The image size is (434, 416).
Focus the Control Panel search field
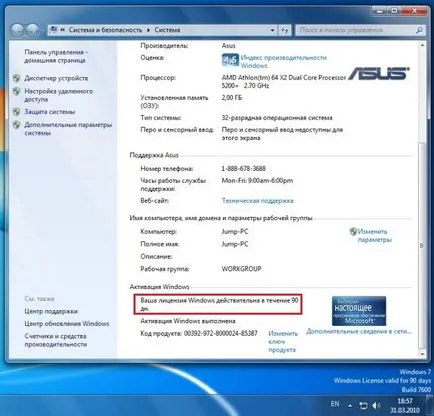click(x=360, y=30)
